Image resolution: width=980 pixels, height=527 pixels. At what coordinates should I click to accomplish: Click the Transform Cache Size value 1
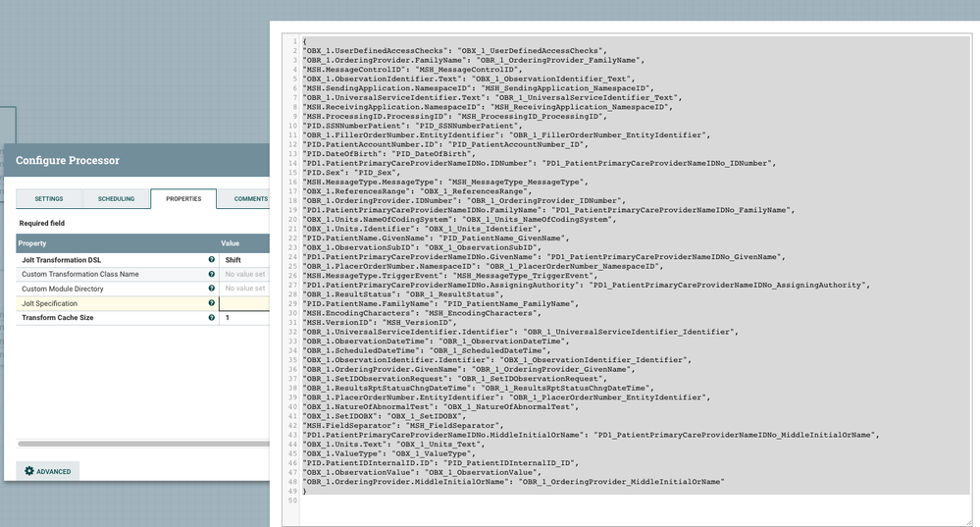(x=228, y=318)
